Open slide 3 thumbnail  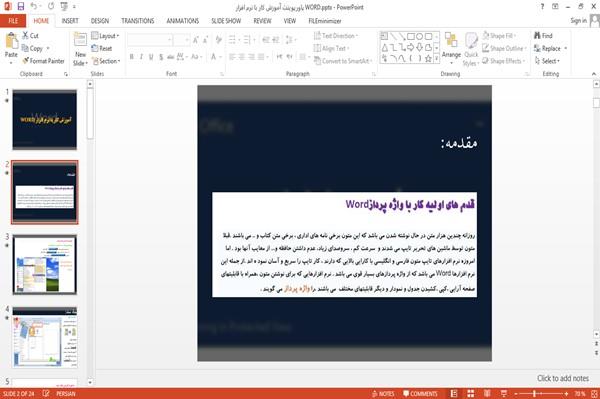click(x=45, y=264)
